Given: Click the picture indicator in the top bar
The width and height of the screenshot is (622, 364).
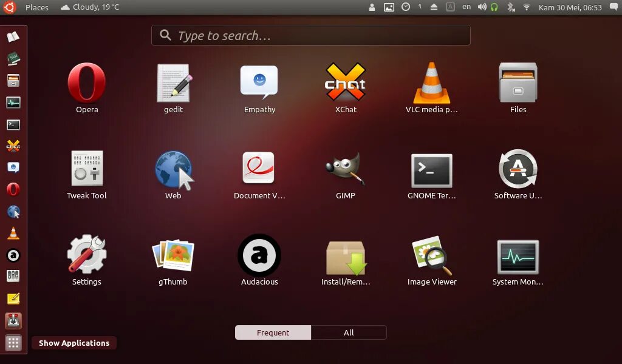Looking at the screenshot, I should point(389,7).
